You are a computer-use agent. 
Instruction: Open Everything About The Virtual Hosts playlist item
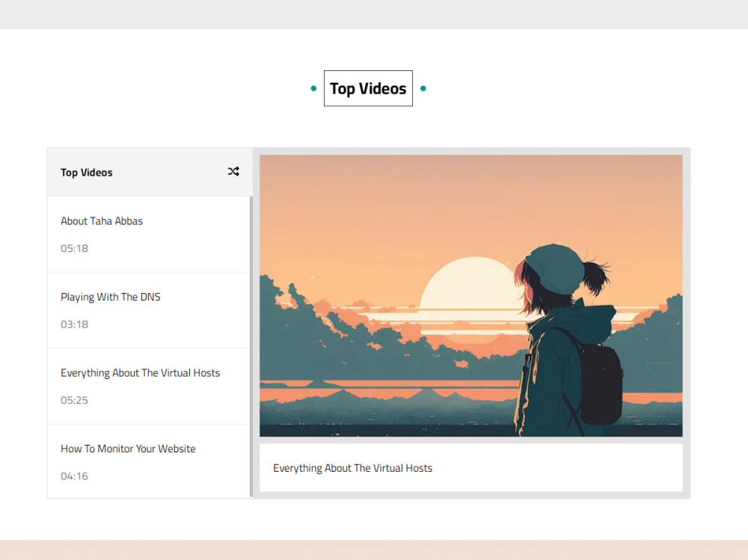tap(148, 387)
